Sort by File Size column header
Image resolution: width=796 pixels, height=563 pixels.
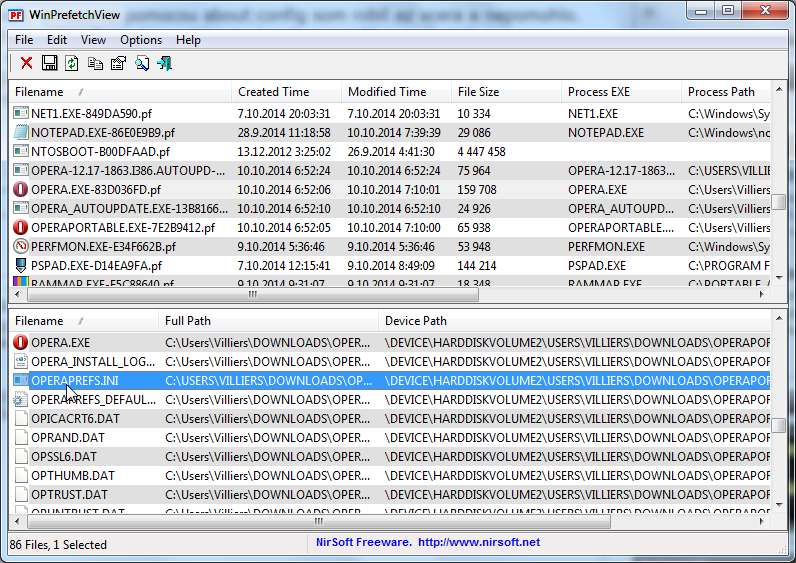506,92
